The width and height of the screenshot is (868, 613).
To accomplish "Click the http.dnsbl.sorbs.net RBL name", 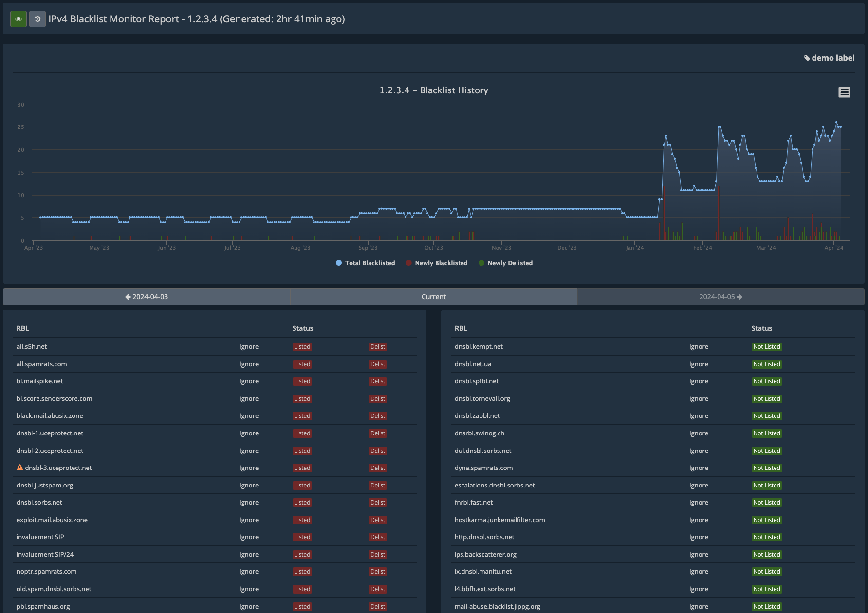I will click(484, 537).
